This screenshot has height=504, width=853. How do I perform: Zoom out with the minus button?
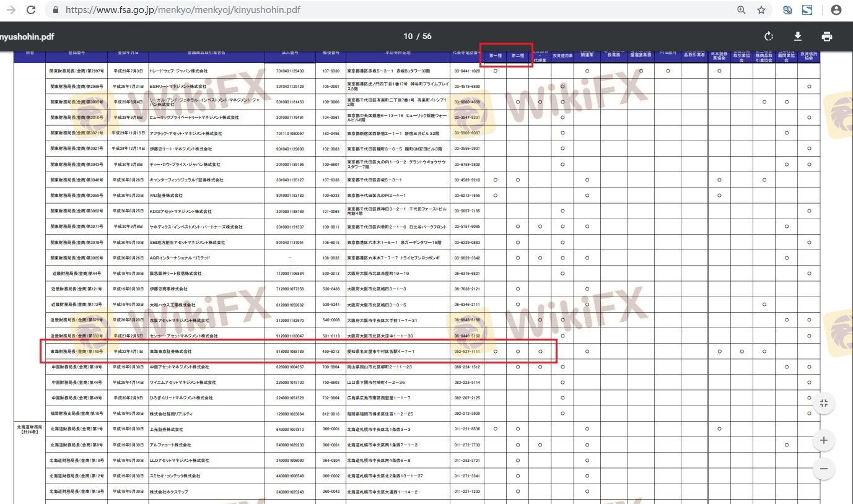pyautogui.click(x=823, y=469)
